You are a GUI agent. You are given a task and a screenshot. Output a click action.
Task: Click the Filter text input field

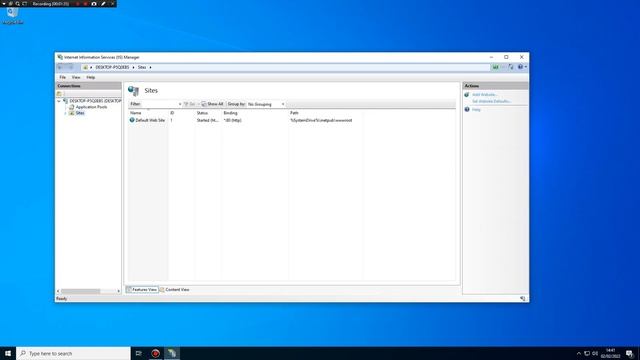pos(159,104)
